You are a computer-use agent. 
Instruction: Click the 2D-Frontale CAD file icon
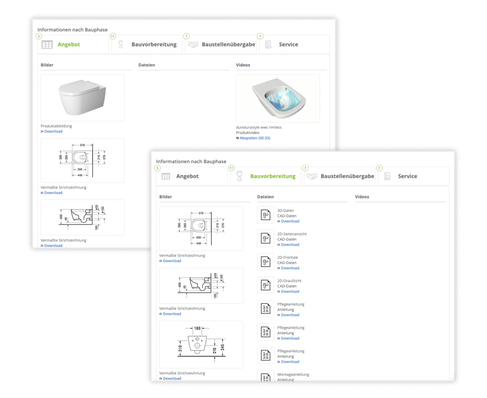coord(266,262)
